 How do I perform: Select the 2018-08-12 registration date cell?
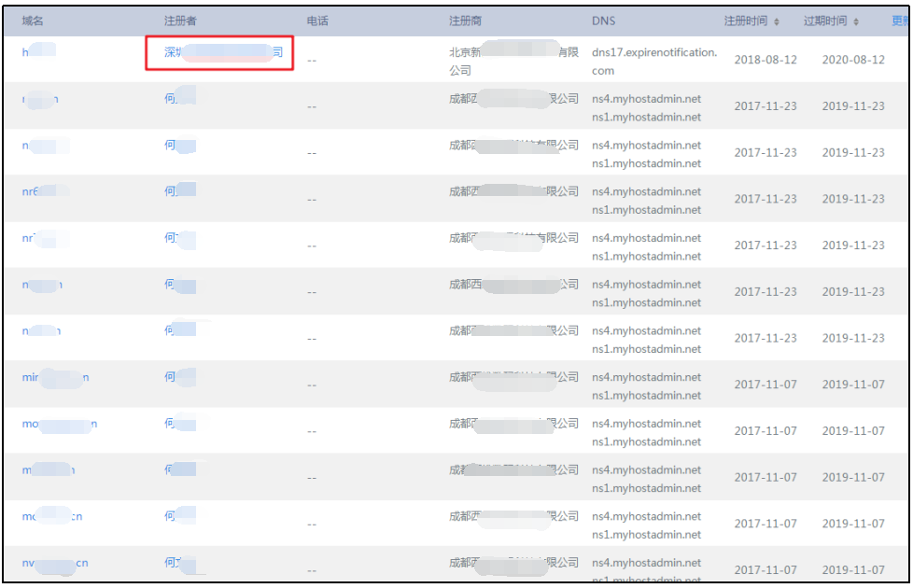766,60
